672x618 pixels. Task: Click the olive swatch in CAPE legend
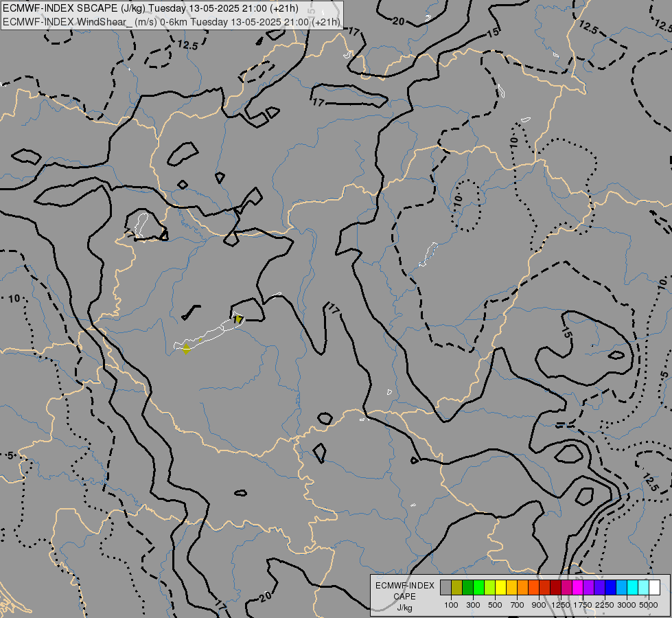[457, 587]
